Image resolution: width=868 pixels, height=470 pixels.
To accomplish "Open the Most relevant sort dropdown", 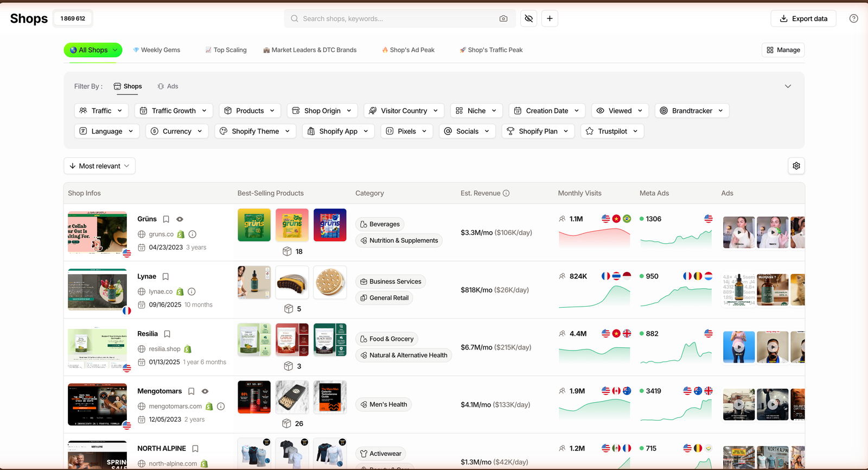I will click(99, 166).
